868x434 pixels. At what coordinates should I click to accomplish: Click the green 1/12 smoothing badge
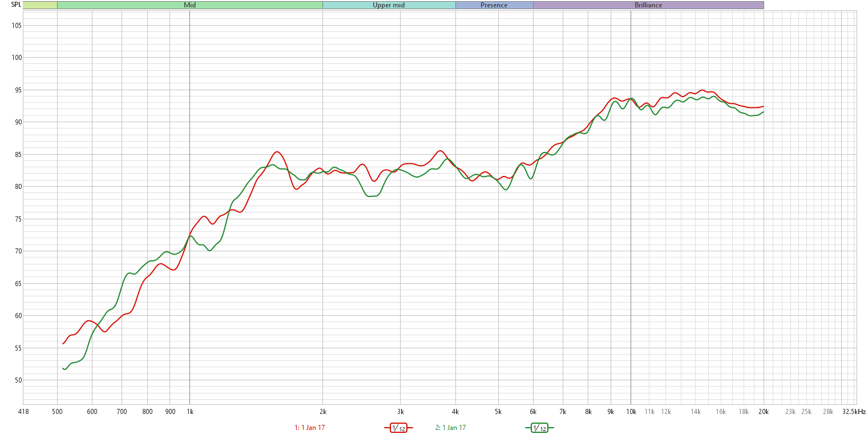(x=539, y=428)
